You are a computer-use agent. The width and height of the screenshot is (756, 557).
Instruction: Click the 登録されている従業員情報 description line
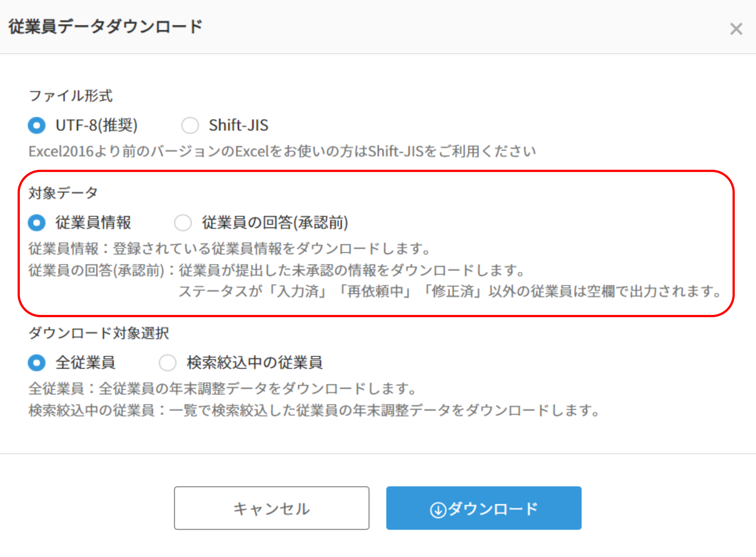[230, 248]
